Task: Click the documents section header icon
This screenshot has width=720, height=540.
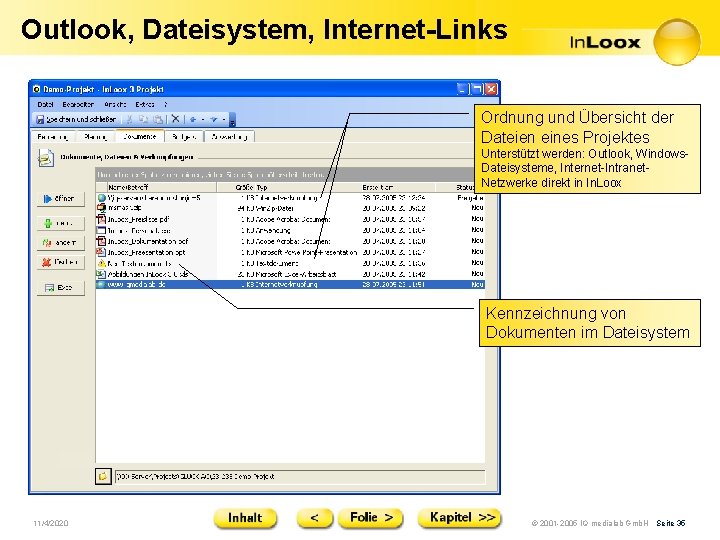Action: (x=45, y=158)
